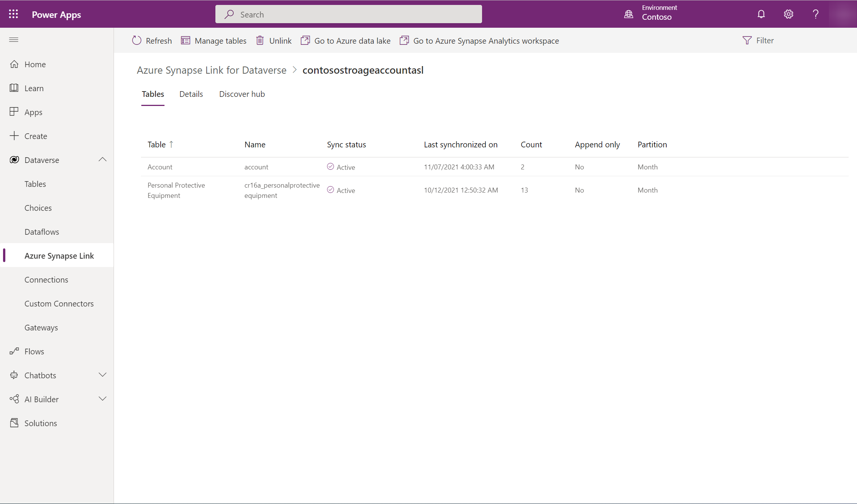Click the Account table row link
This screenshot has width=857, height=504.
point(160,167)
